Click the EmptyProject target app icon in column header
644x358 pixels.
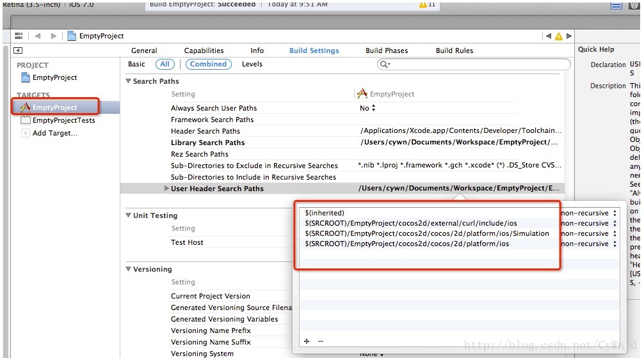[362, 93]
